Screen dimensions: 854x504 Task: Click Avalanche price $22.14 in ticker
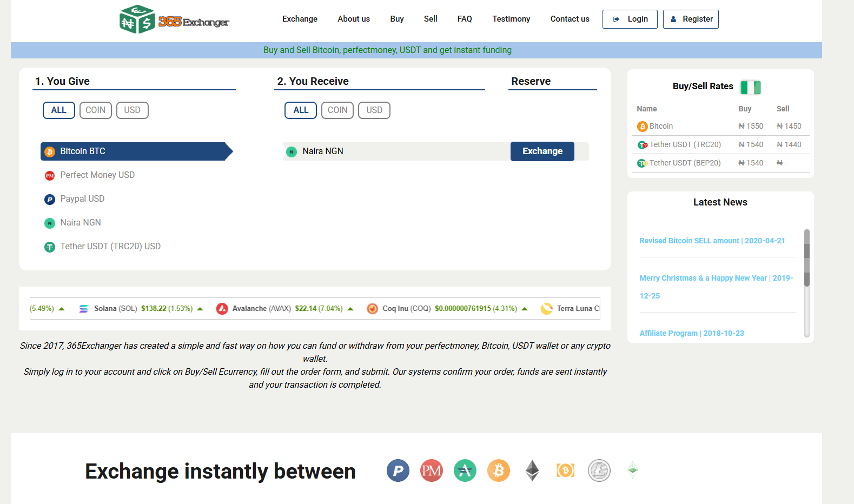(306, 309)
